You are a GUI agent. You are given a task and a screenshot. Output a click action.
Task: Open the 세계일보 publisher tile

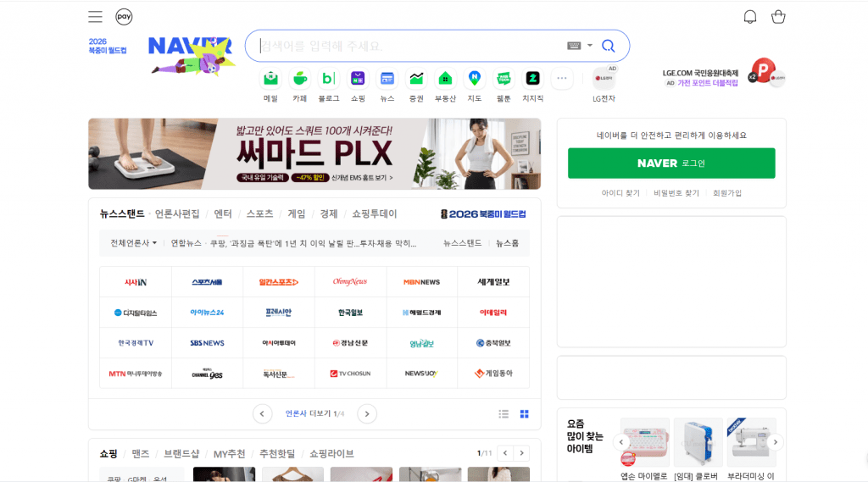click(493, 282)
